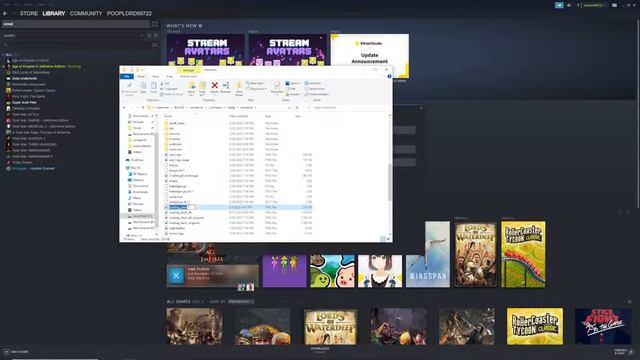The image size is (640, 360).
Task: Select Wingspan - Update Queued in list
Action: (33, 168)
